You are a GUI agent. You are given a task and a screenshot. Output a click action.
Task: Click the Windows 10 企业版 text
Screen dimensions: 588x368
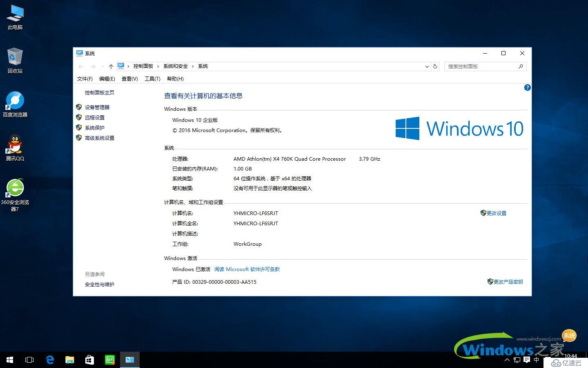coord(195,120)
